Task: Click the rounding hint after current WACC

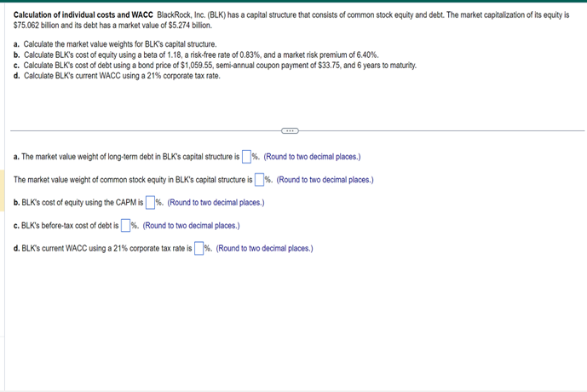Action: click(x=265, y=249)
